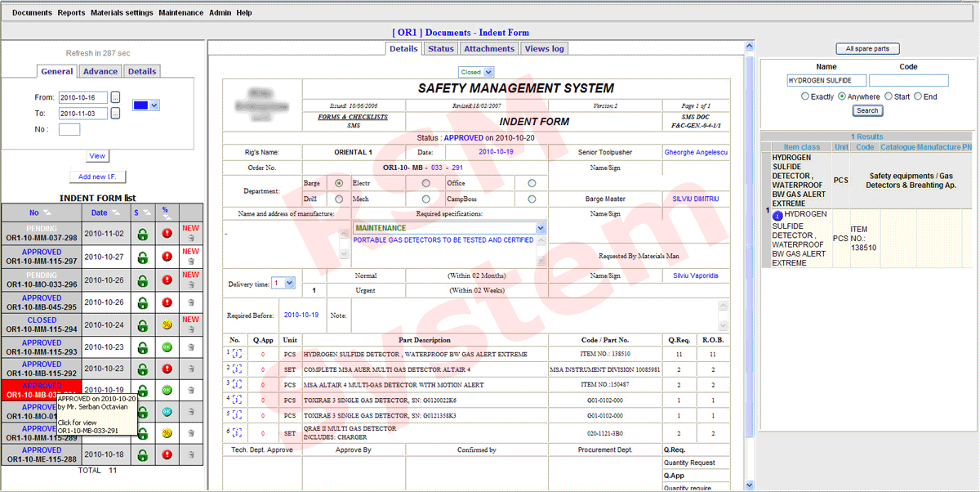
Task: Open From date picker button
Action: coord(115,97)
